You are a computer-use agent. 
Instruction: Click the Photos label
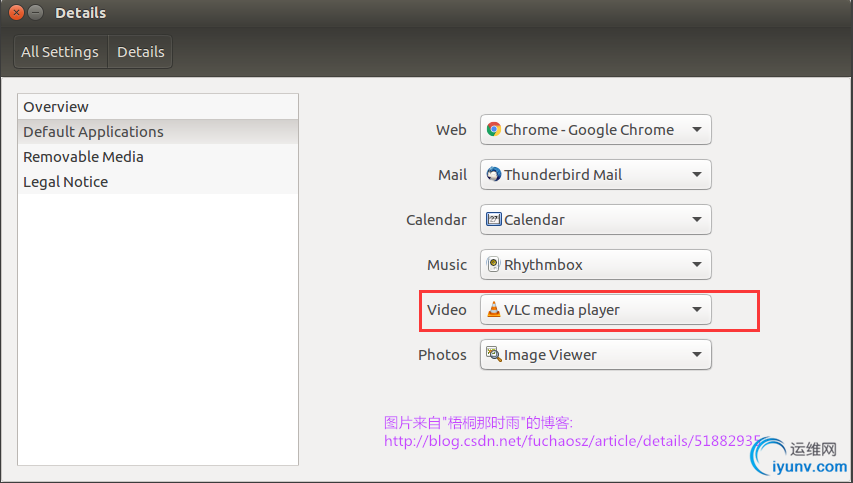tap(442, 355)
